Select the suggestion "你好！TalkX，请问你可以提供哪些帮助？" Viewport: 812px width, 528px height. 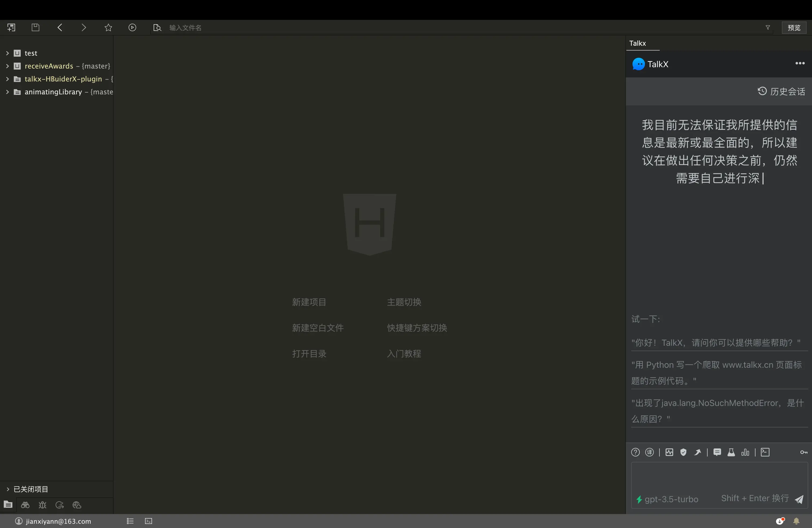[x=719, y=343]
